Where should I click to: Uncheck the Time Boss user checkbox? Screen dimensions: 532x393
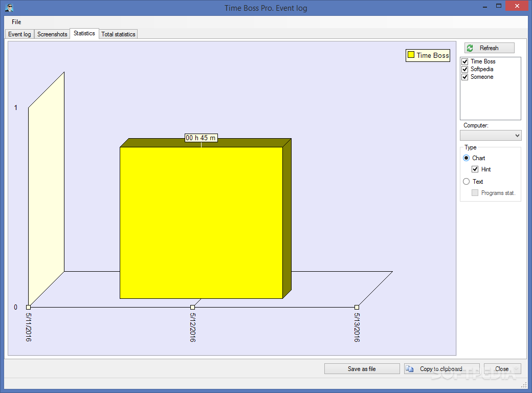pos(465,61)
